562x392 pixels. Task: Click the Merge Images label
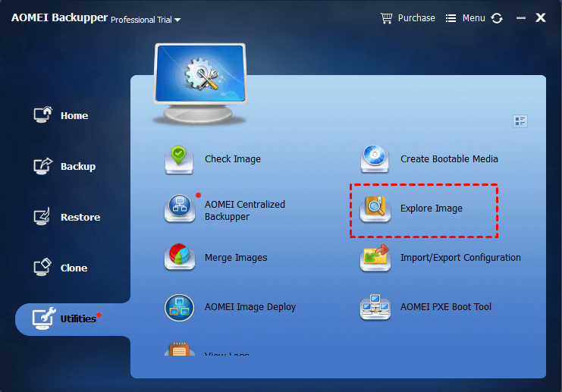236,258
